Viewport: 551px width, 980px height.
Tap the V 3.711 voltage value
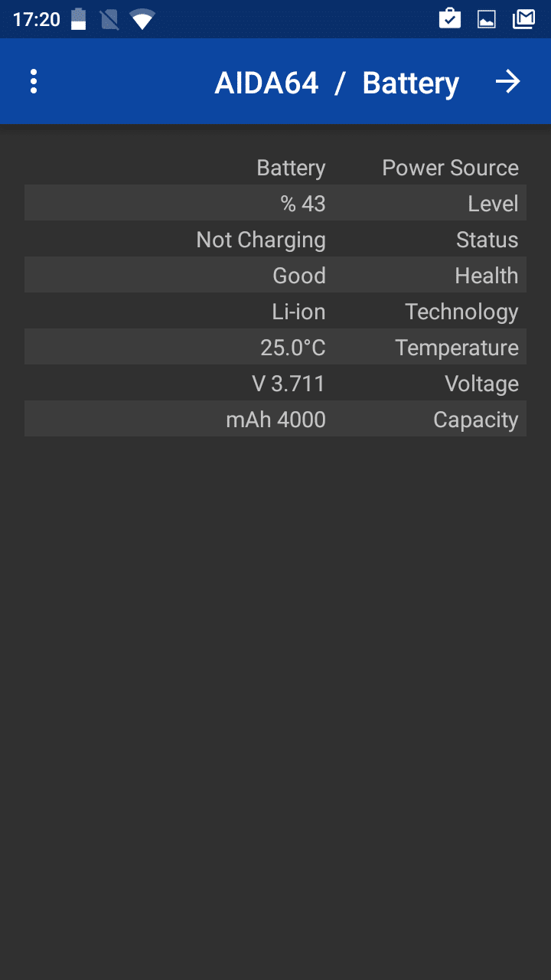[289, 384]
